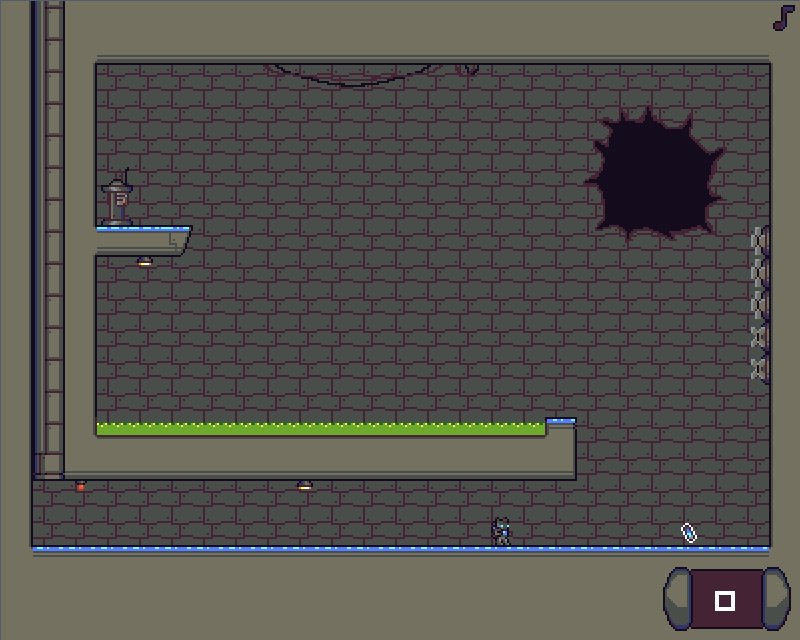Click the dark spiky hole in the wall
Image resolution: width=800 pixels, height=640 pixels.
click(655, 174)
